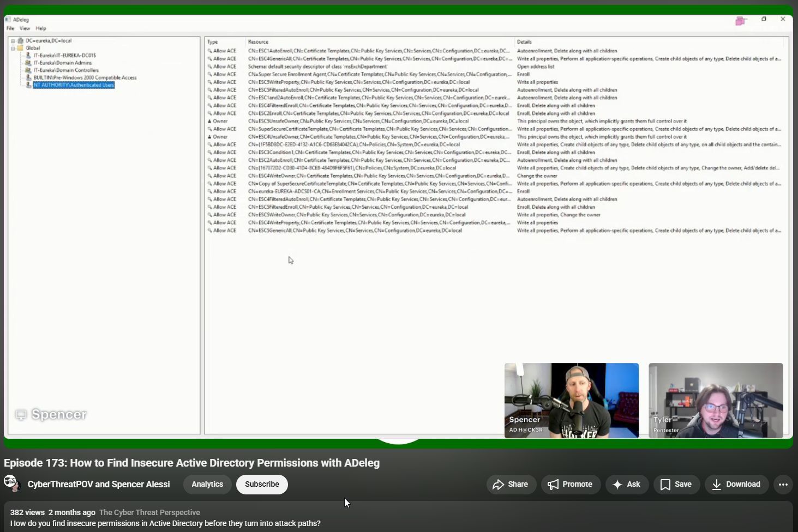Sort by the Resource column header
Image resolution: width=798 pixels, height=532 pixels.
[380, 42]
